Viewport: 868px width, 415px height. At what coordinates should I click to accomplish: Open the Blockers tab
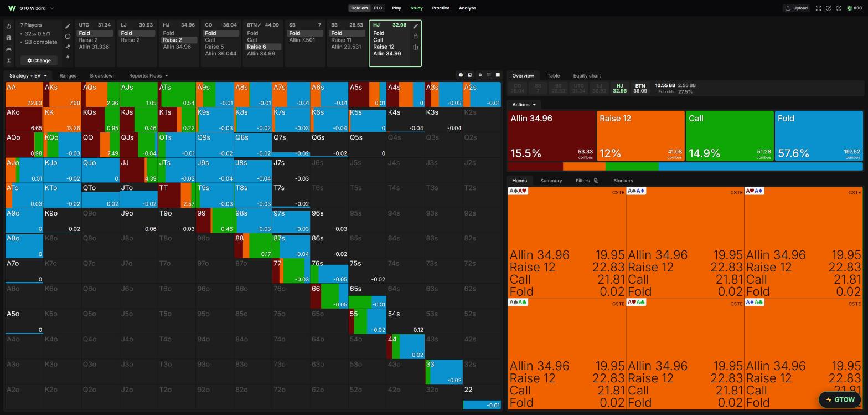point(623,181)
